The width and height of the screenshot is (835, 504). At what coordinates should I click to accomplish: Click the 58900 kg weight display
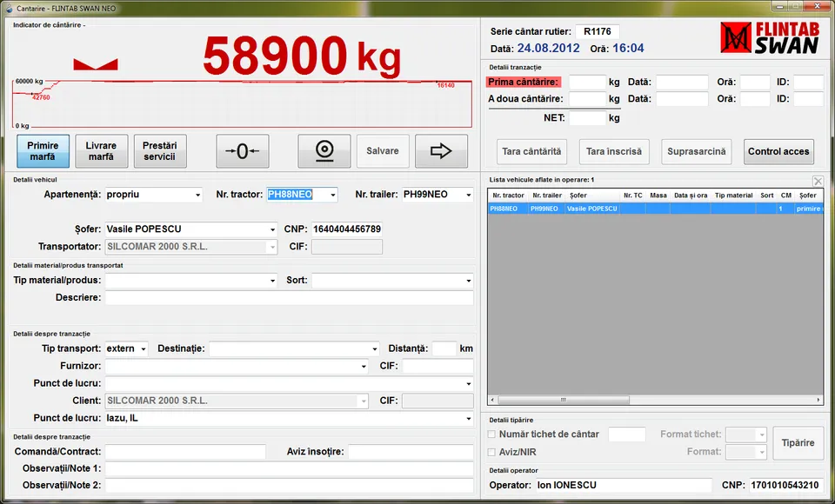point(302,56)
